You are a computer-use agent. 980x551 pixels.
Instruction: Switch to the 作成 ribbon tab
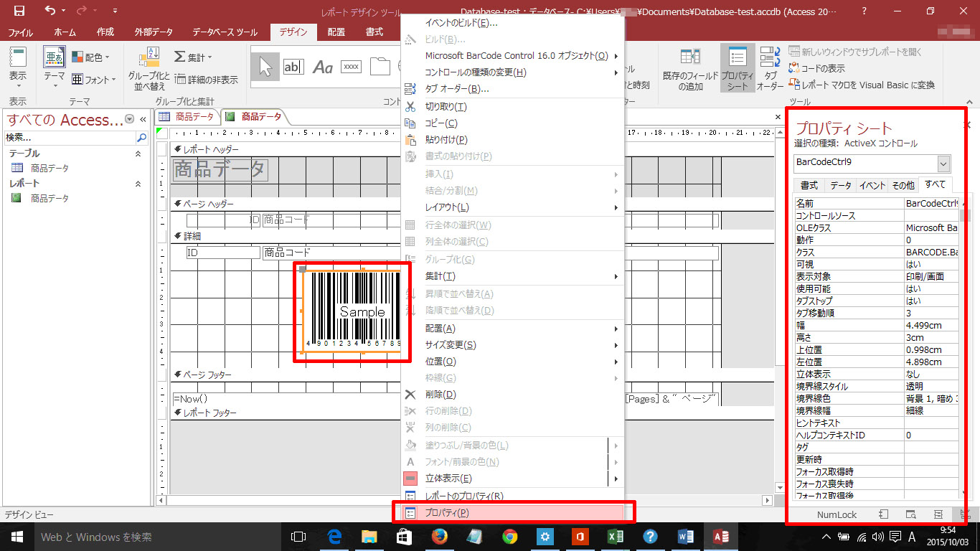point(105,32)
